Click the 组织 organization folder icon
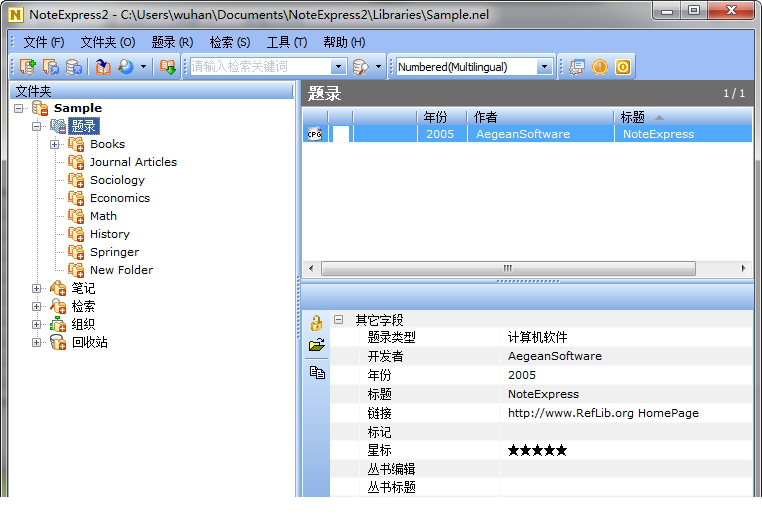 coord(58,324)
